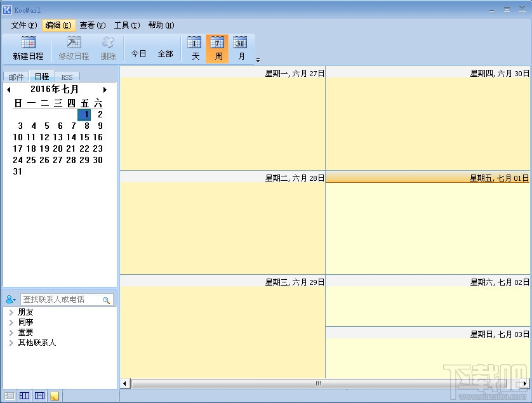Viewport: 532px width, 403px height.
Task: Click the horizontal scrollbar at the bottom
Action: pyautogui.click(x=317, y=383)
